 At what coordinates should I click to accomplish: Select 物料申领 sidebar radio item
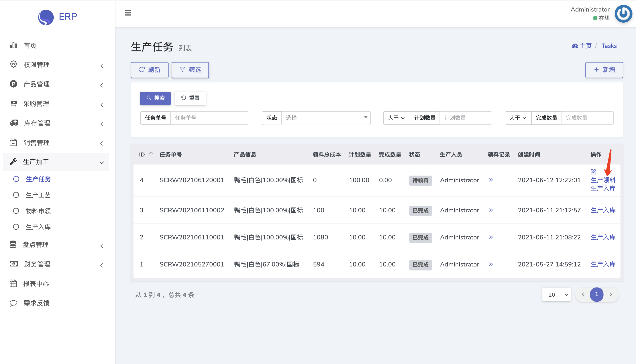38,211
